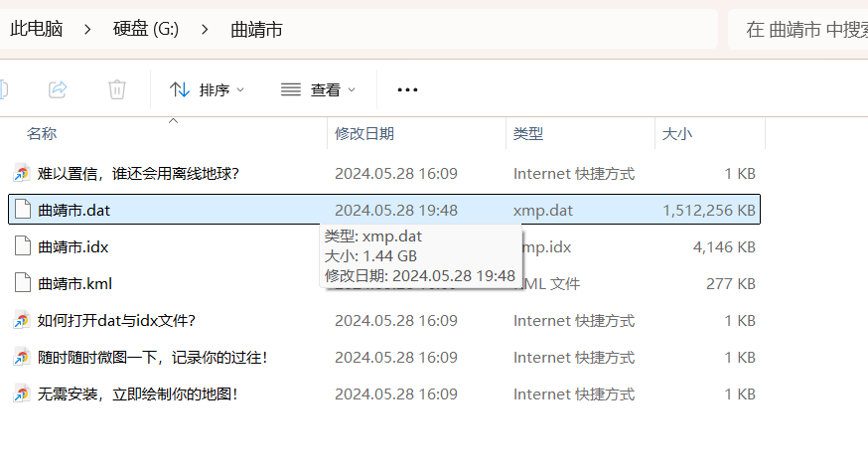Select the 曲靖市.idx file icon
Image resolution: width=868 pixels, height=472 pixels.
pyautogui.click(x=22, y=246)
